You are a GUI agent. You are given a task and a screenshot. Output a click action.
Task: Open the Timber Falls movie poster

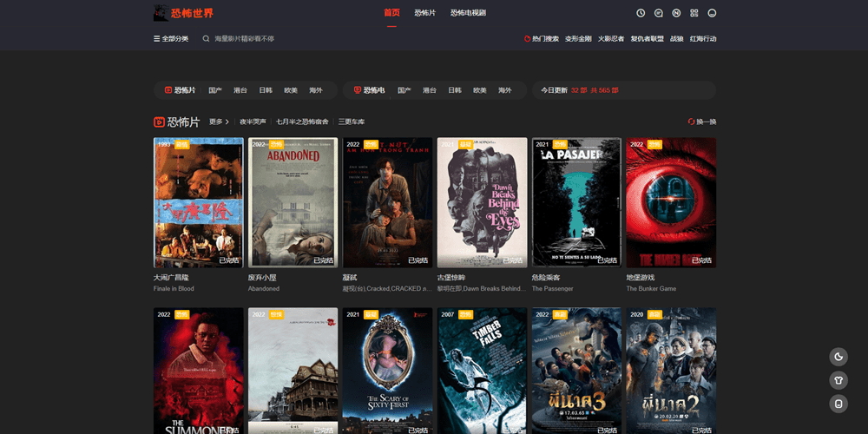coord(482,371)
